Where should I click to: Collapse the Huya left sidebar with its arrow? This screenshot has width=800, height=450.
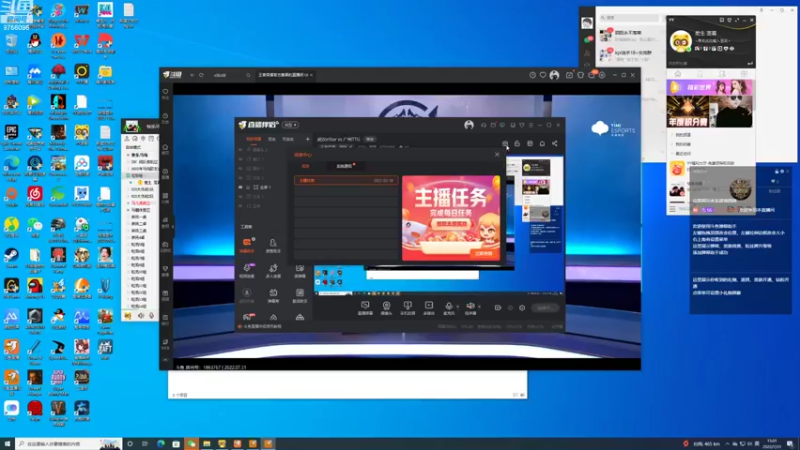(173, 226)
